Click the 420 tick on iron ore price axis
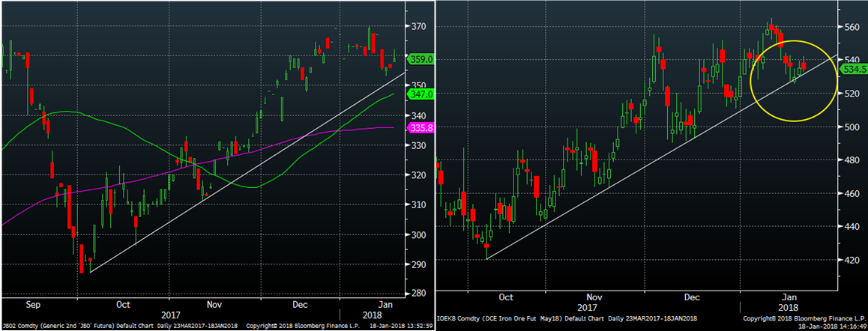 [x=850, y=261]
